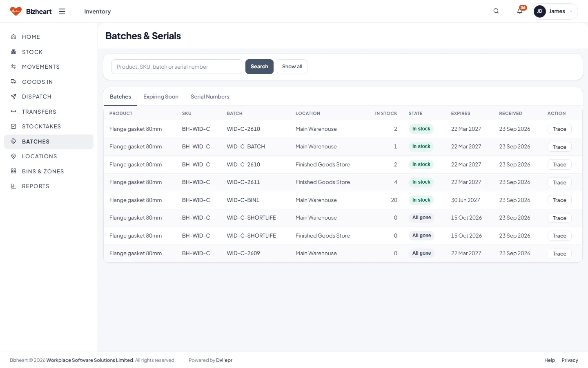
Task: Click the Expires column header
Action: (461, 113)
